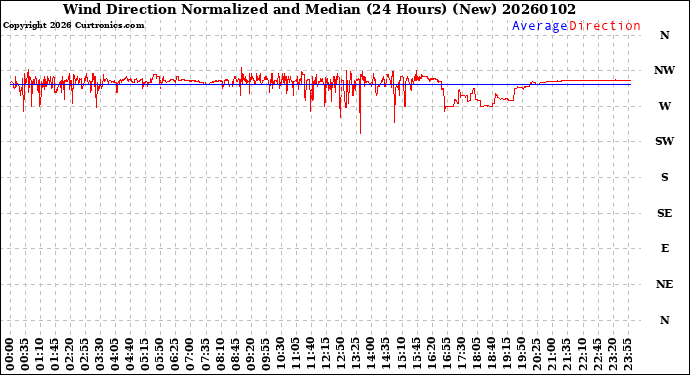The width and height of the screenshot is (690, 375).
Task: Click the 00:00 time label
Action: (10, 354)
